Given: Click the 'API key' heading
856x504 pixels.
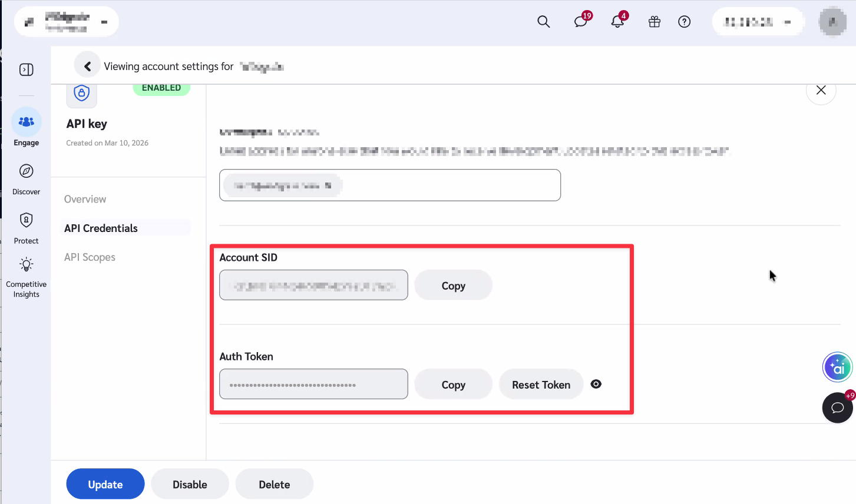Looking at the screenshot, I should click(x=87, y=124).
